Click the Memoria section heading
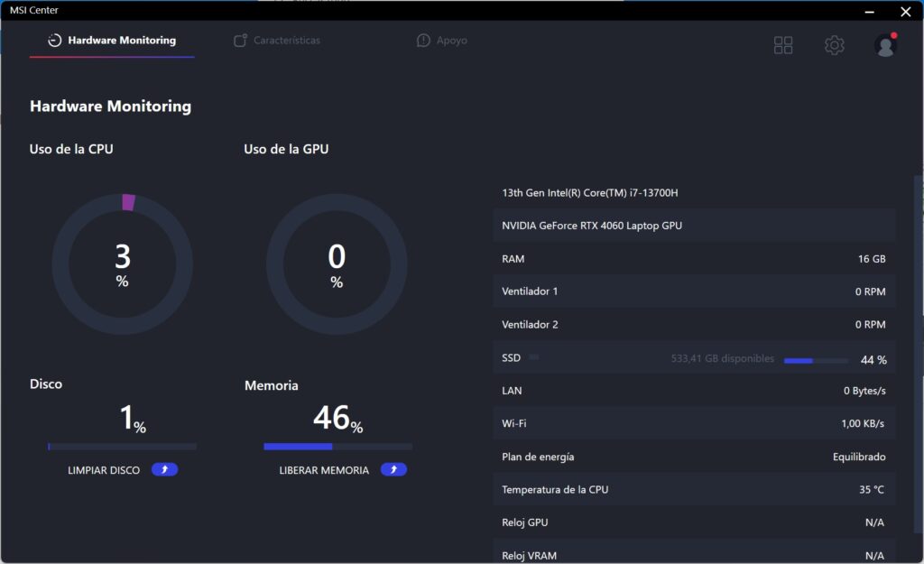Viewport: 924px width, 564px height. (271, 385)
